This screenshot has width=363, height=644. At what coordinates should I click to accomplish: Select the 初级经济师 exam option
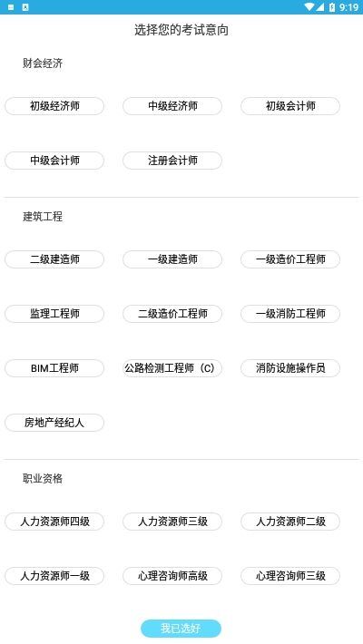point(54,106)
